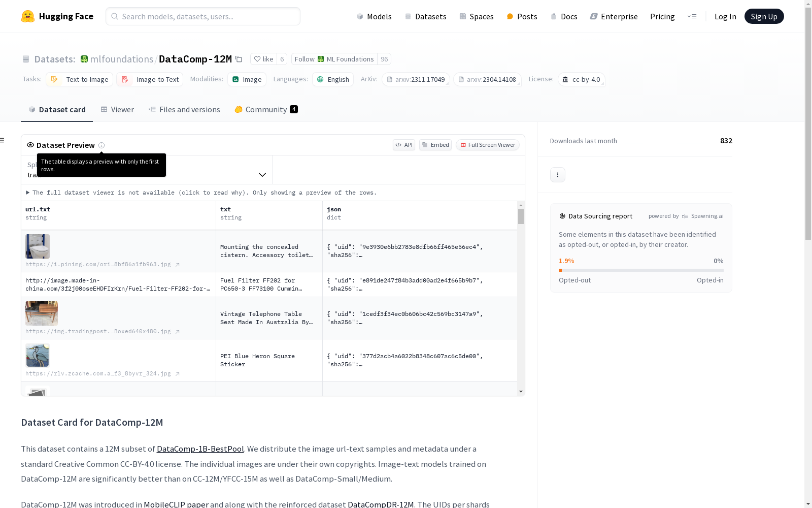
Task: Open external link for the Pinimg image URL
Action: point(178,265)
